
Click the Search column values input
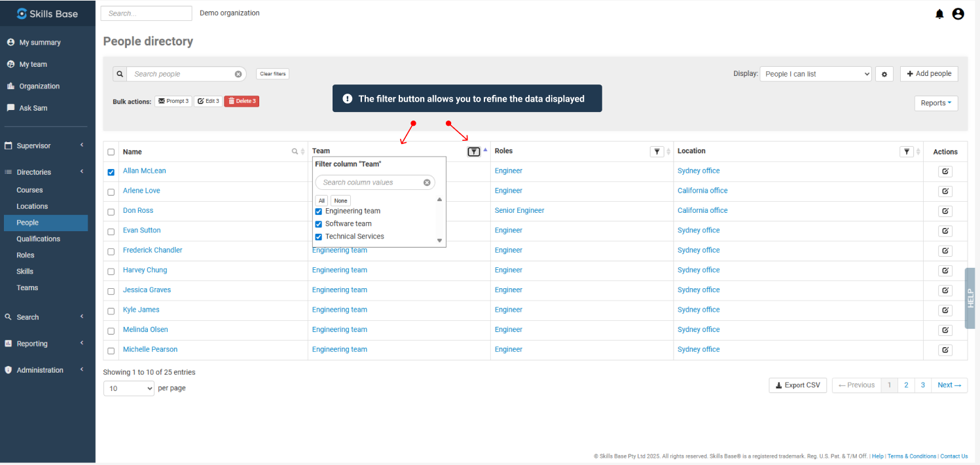click(x=371, y=183)
